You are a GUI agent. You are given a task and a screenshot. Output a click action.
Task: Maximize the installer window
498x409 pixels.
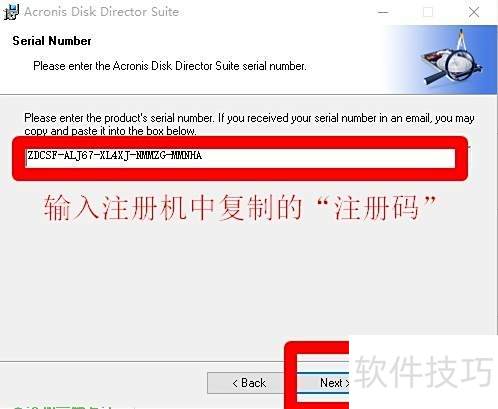click(428, 12)
